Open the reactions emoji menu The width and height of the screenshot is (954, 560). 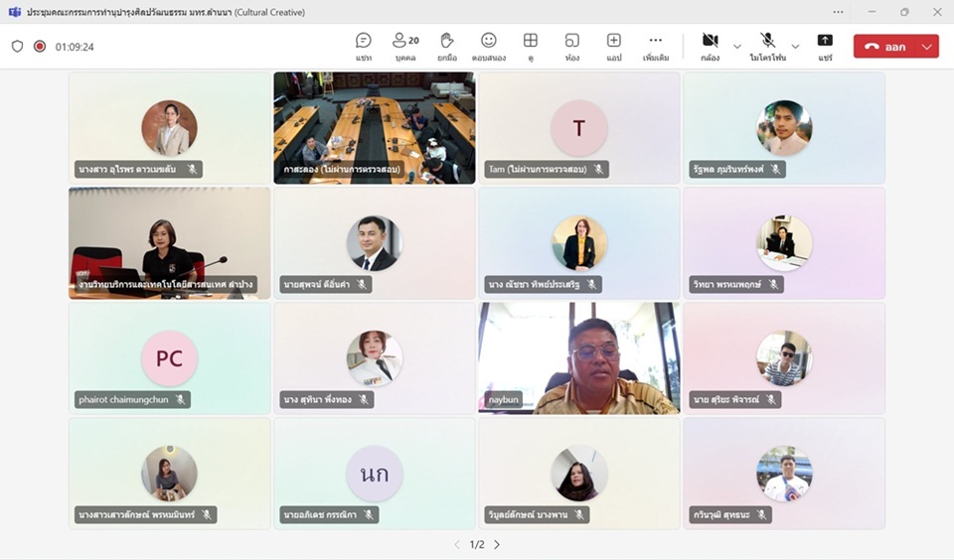[489, 46]
